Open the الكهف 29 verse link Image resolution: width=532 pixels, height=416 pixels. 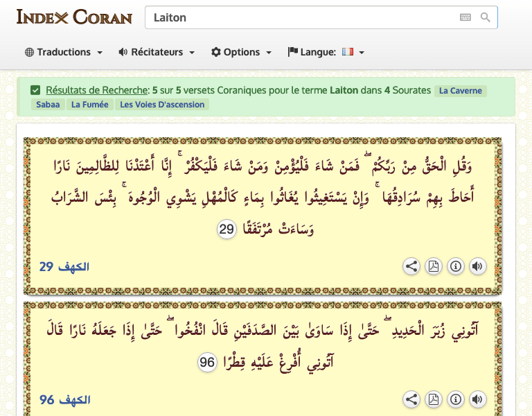pyautogui.click(x=64, y=266)
